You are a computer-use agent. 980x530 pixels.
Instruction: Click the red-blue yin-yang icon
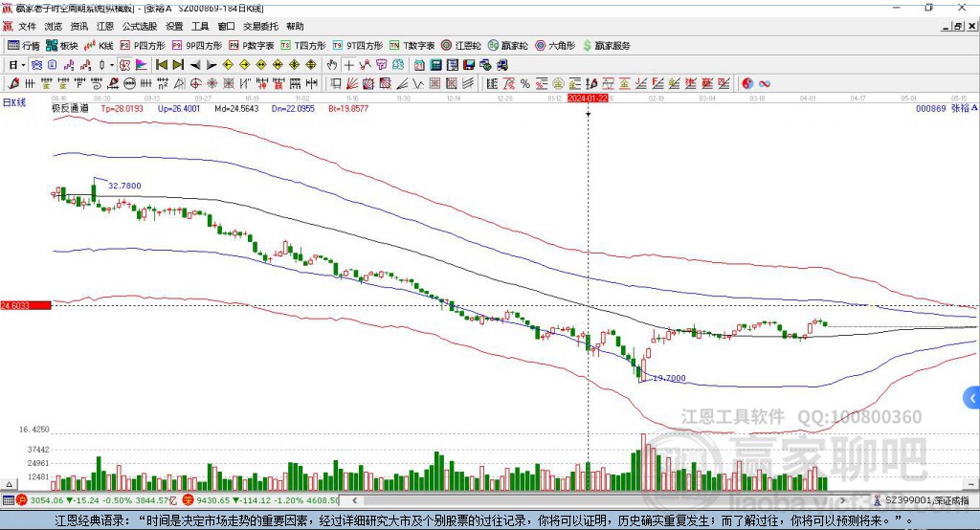click(x=747, y=84)
